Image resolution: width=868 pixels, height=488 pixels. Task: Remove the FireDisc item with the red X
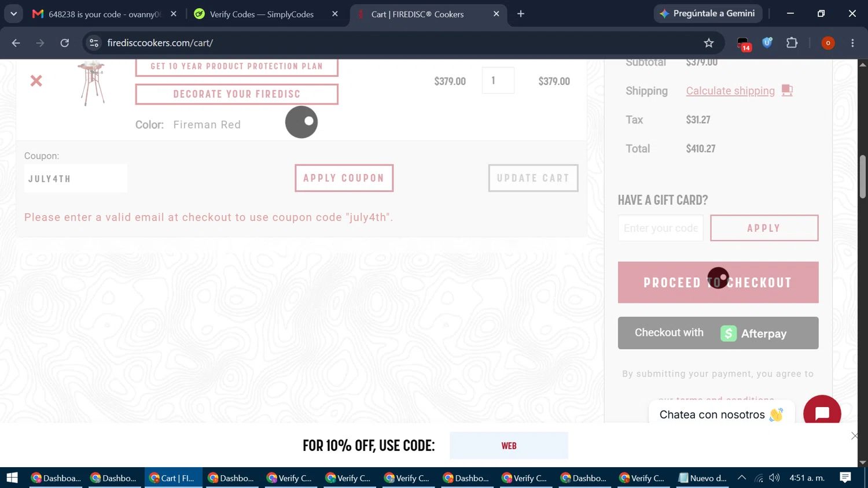[x=36, y=81]
